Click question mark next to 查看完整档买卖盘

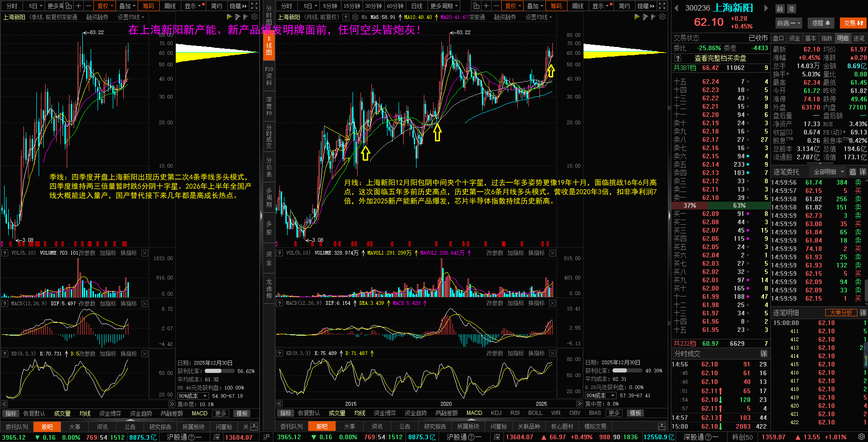pyautogui.click(x=677, y=58)
